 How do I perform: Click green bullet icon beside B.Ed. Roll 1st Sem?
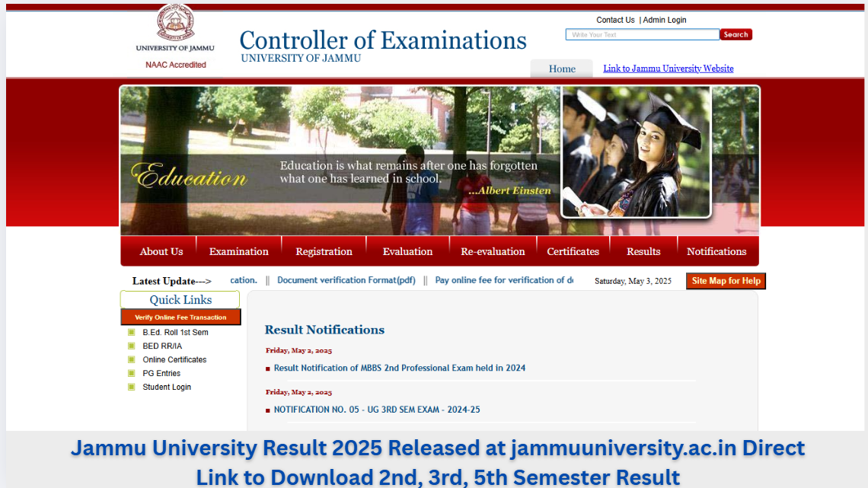131,333
